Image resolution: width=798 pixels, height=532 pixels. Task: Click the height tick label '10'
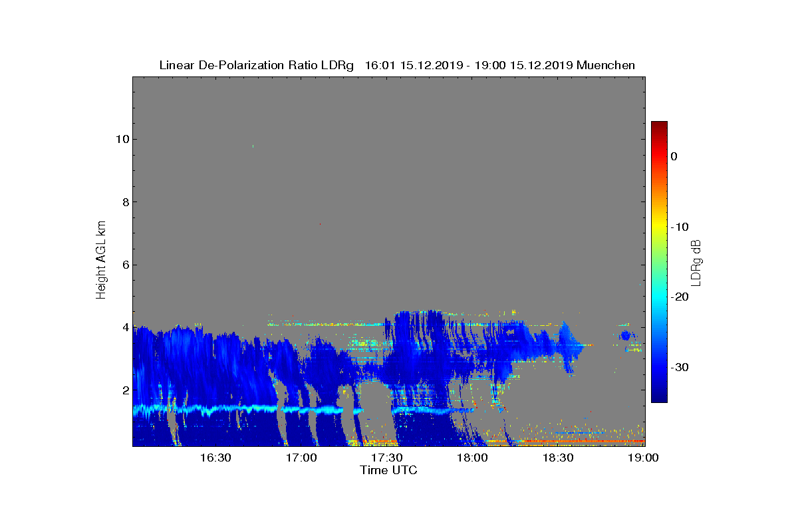point(122,139)
